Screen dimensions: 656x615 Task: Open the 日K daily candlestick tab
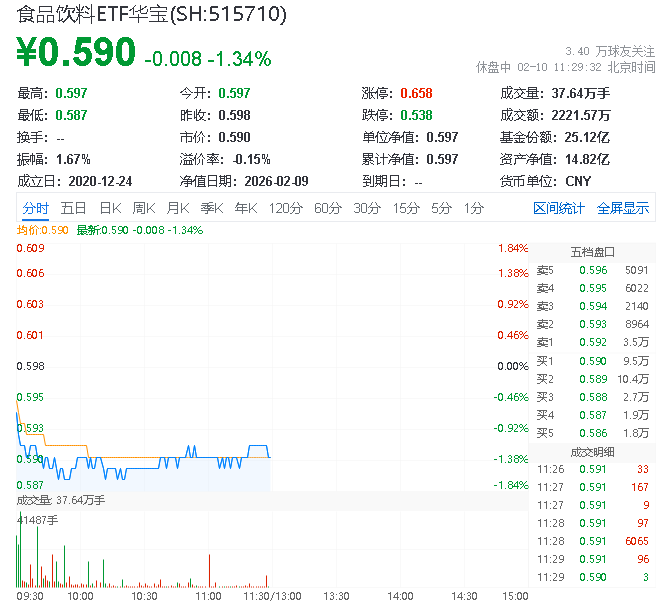tap(109, 208)
